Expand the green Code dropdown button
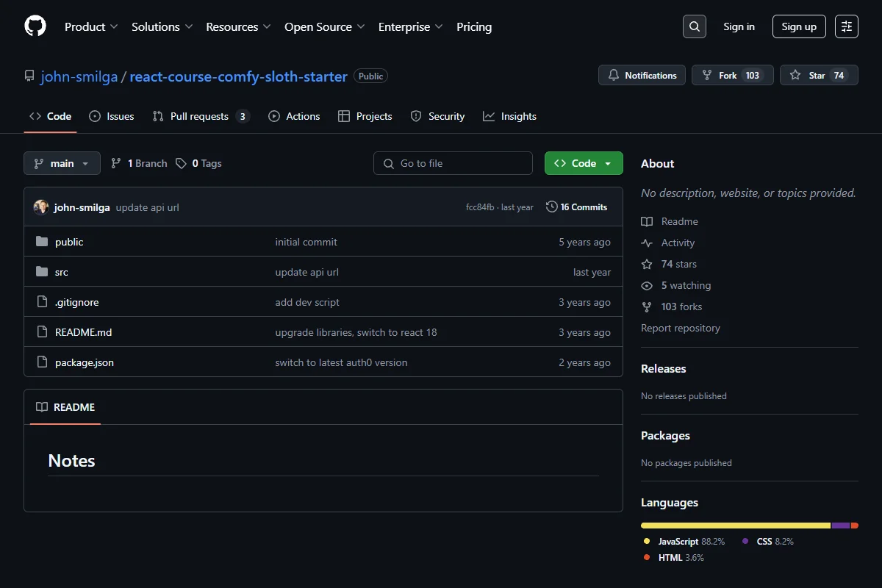The height and width of the screenshot is (588, 882). [x=584, y=163]
